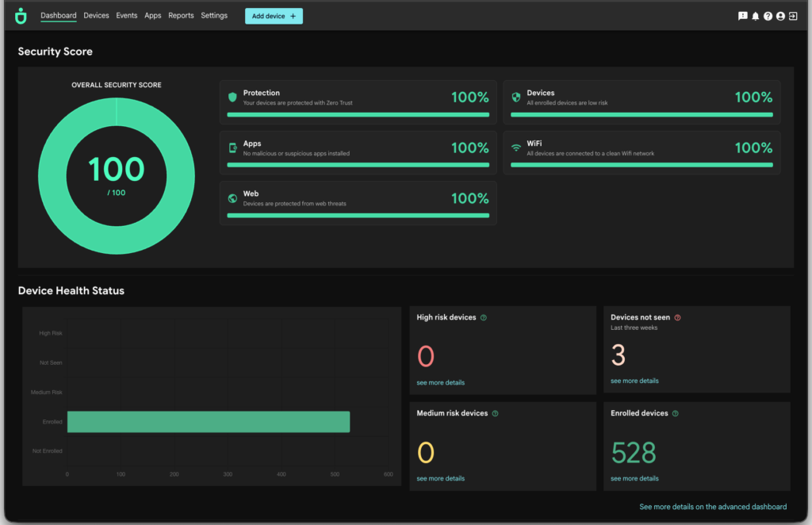The image size is (812, 525).
Task: Click the info icon beside Devices not seen
Action: coord(677,318)
